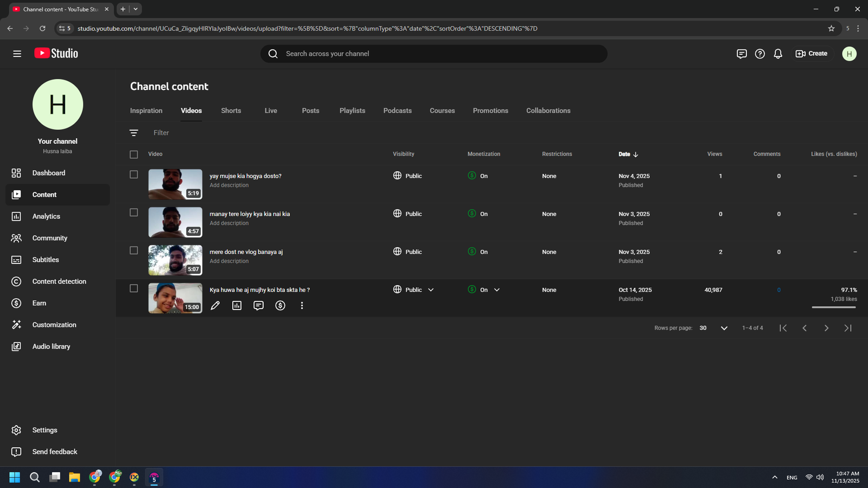Open comments icon under the hovered video
This screenshot has width=868, height=488.
(259, 306)
